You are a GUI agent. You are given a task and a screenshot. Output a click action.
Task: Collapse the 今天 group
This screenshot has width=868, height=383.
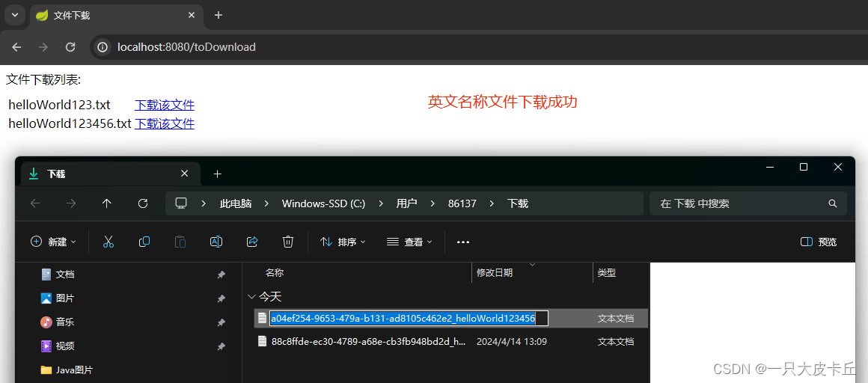pos(252,297)
